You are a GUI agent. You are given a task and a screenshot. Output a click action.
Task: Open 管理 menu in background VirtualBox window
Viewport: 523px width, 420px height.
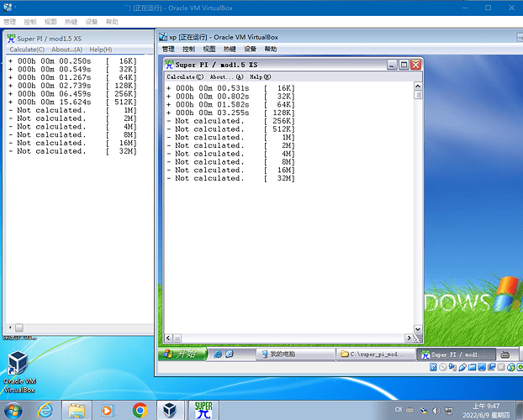tap(10, 22)
